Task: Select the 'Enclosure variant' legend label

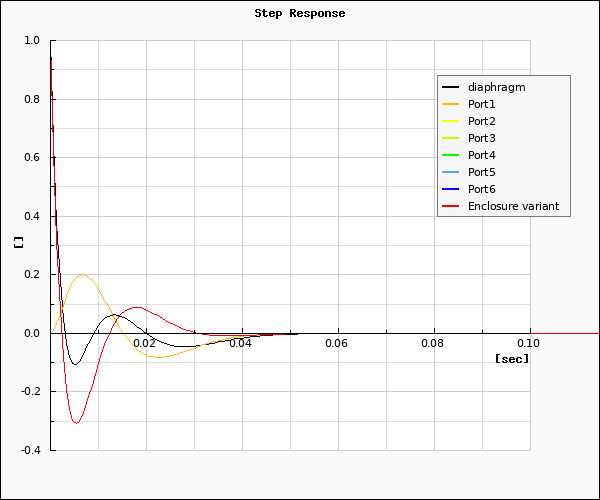Action: (513, 206)
